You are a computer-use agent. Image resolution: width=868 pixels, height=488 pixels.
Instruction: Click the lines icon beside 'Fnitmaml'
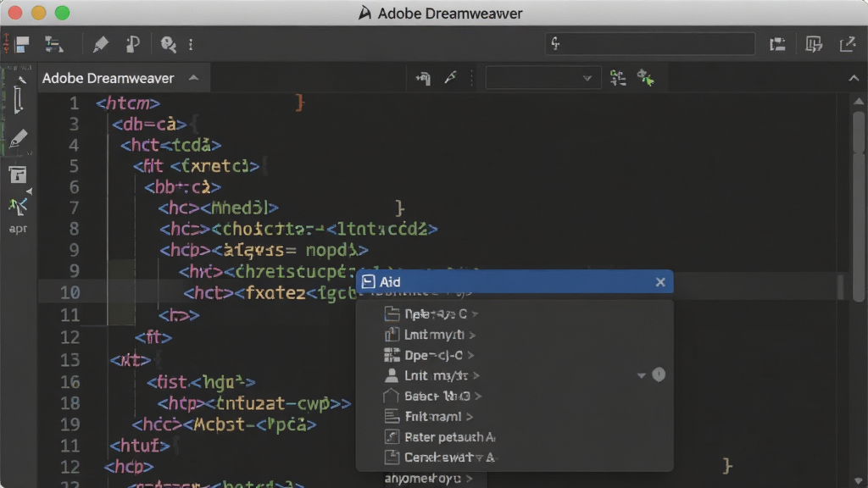pos(392,417)
